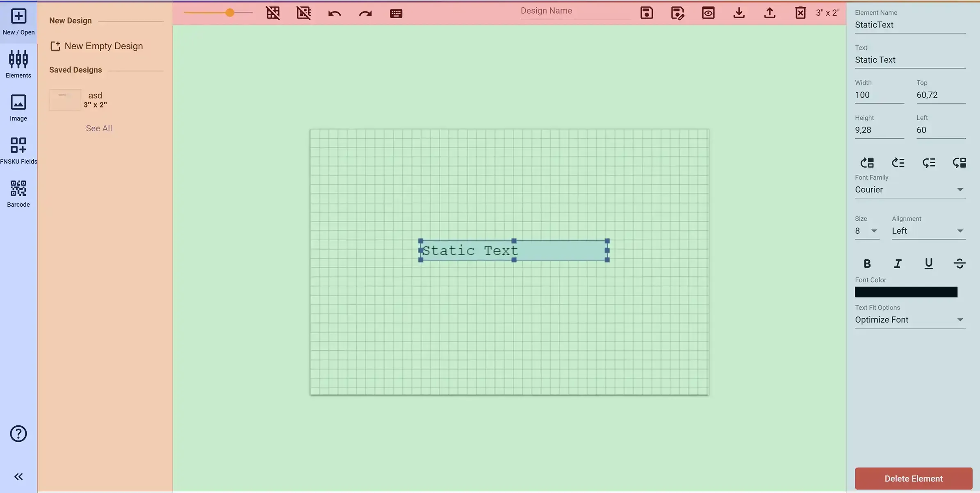Upload a design file
Viewport: 980px width, 493px height.
770,13
